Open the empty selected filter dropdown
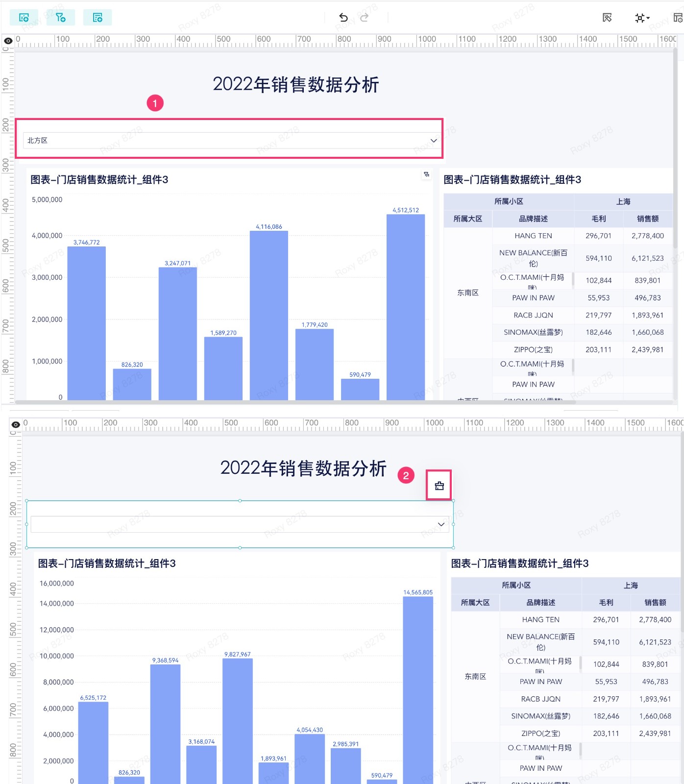684x784 pixels. (240, 524)
